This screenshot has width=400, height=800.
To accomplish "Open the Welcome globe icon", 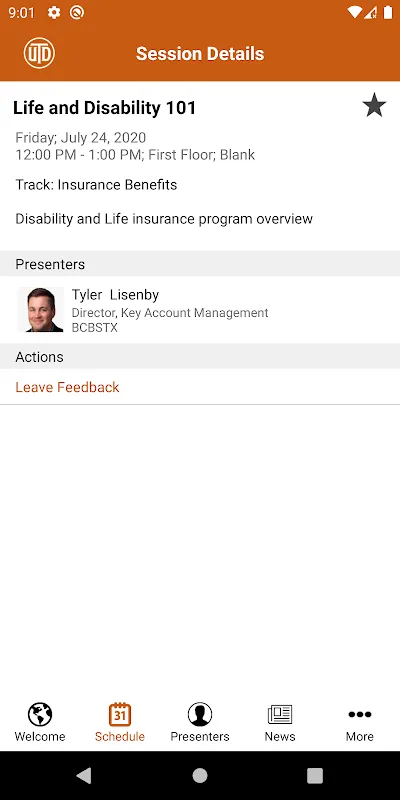I will [x=40, y=714].
